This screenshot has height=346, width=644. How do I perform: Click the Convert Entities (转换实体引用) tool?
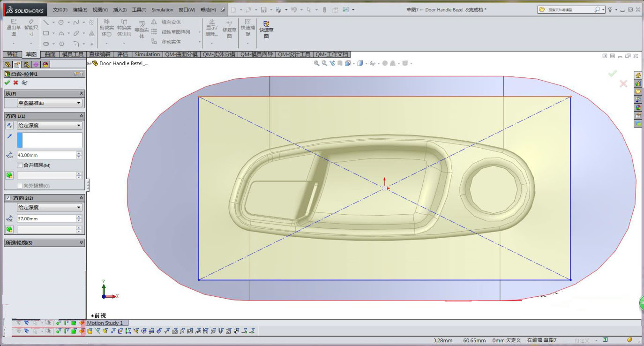124,28
